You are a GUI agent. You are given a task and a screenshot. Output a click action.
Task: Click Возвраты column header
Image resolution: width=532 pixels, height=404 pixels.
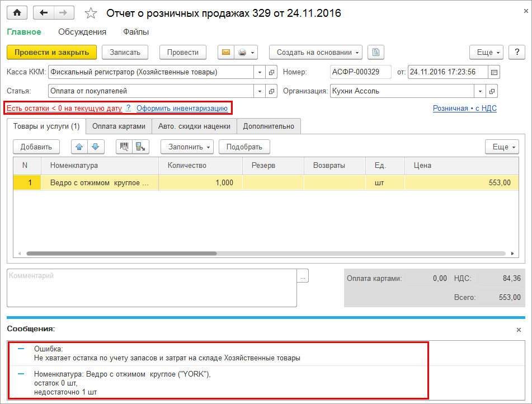[335, 165]
